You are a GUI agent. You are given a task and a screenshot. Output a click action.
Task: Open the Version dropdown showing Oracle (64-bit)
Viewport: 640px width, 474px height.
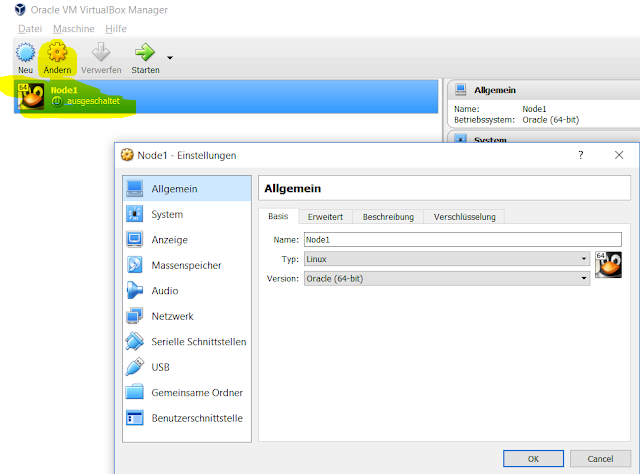[x=447, y=278]
